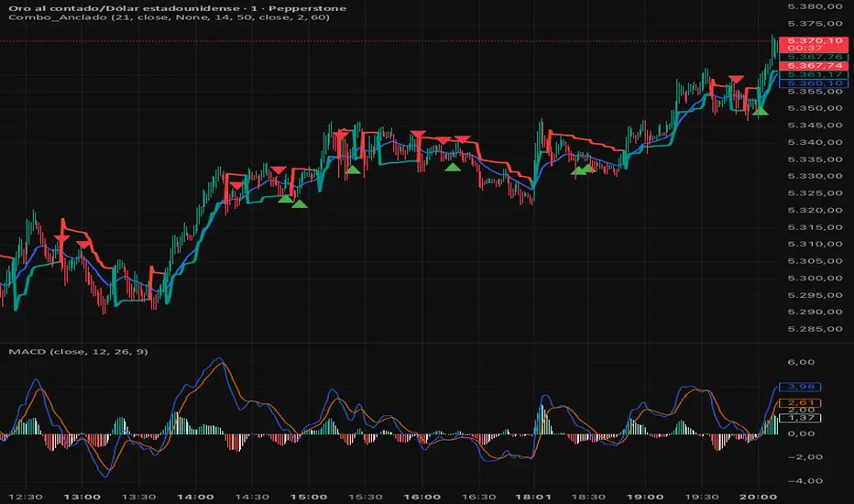
Task: Click the 13:30 time axis label
Action: click(138, 497)
